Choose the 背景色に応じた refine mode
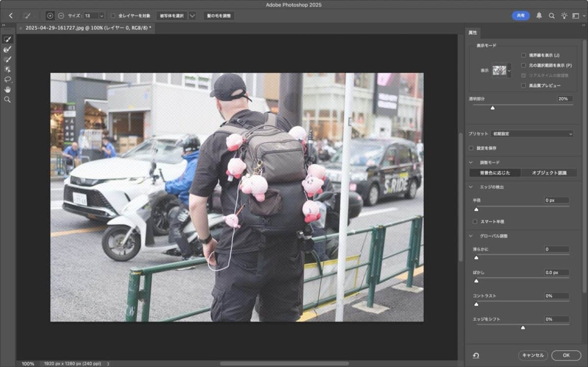This screenshot has width=588, height=367. pyautogui.click(x=495, y=172)
